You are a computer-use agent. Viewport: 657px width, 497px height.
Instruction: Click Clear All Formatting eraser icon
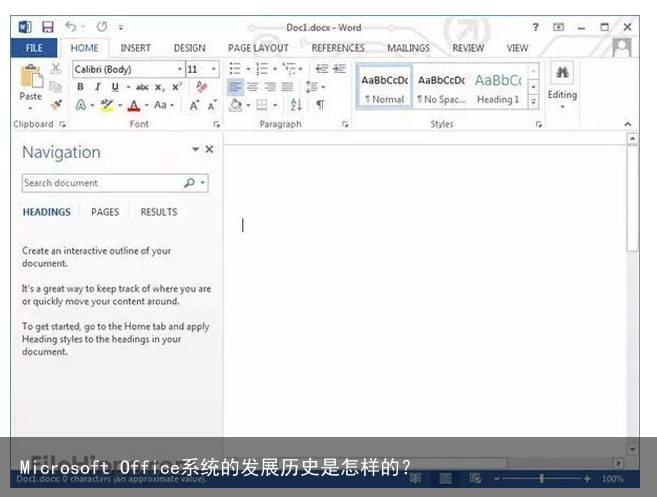click(x=202, y=87)
